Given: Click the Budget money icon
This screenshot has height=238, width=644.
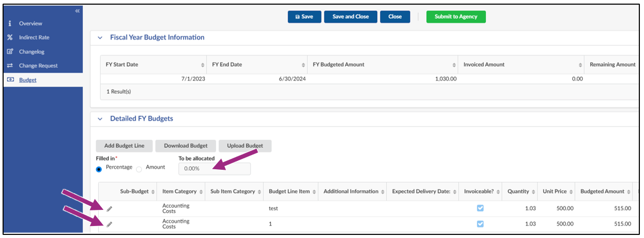Looking at the screenshot, I should [10, 80].
